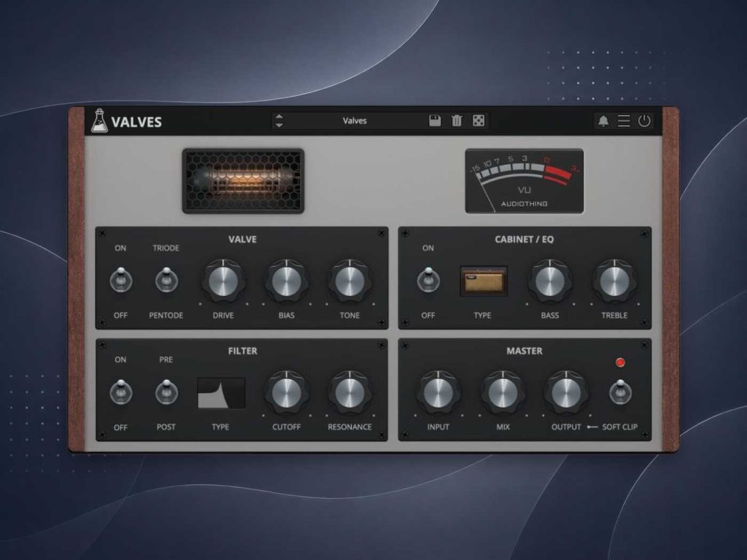Toggle the Valve section ON/OFF switch
The image size is (747, 560).
(120, 279)
